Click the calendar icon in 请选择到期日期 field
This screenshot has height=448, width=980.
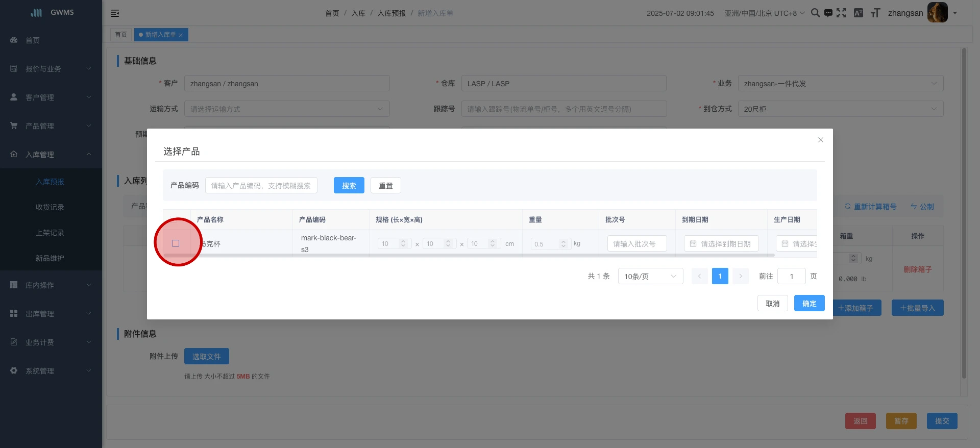tap(693, 244)
